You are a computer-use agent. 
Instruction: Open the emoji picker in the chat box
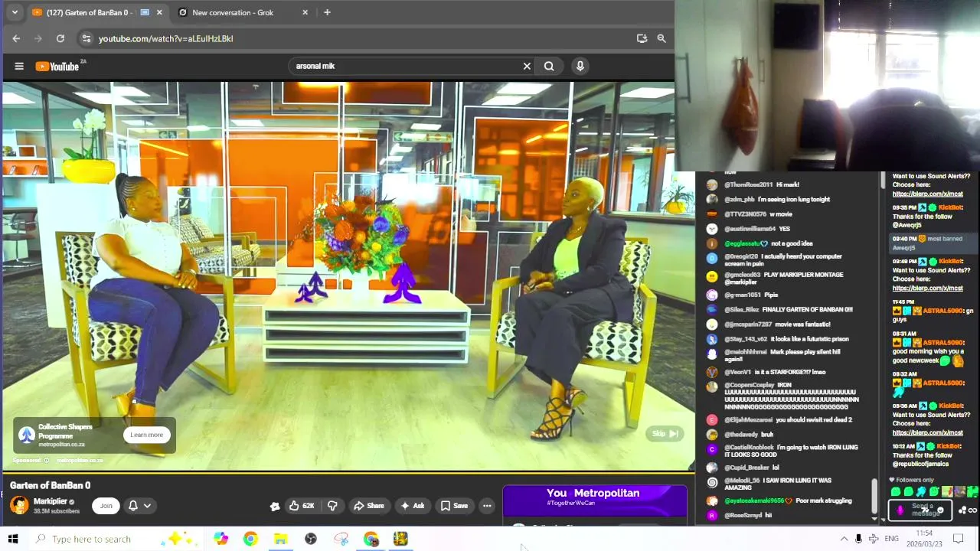940,510
